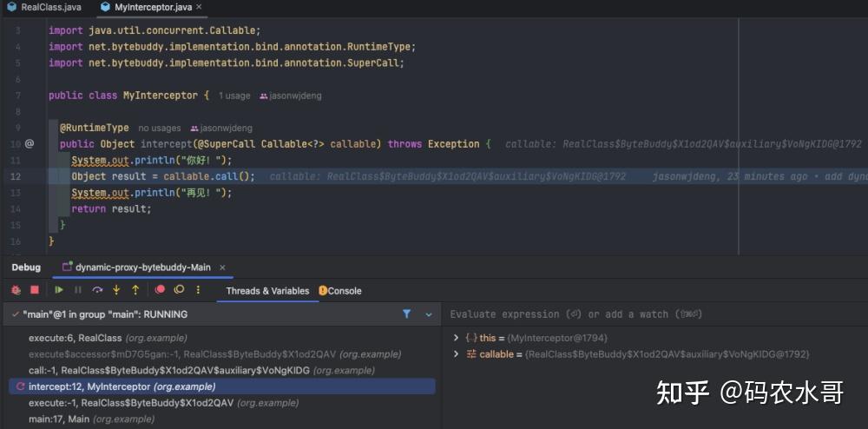Click the Evaluate expression input field

[608, 314]
